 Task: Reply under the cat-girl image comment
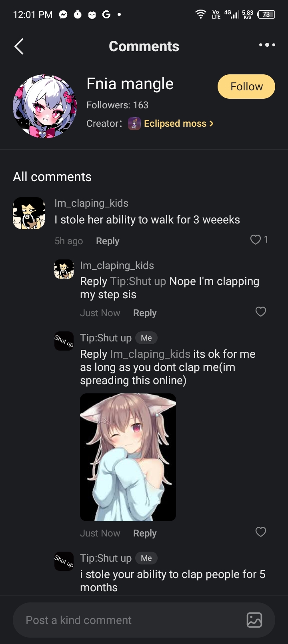[x=145, y=533]
